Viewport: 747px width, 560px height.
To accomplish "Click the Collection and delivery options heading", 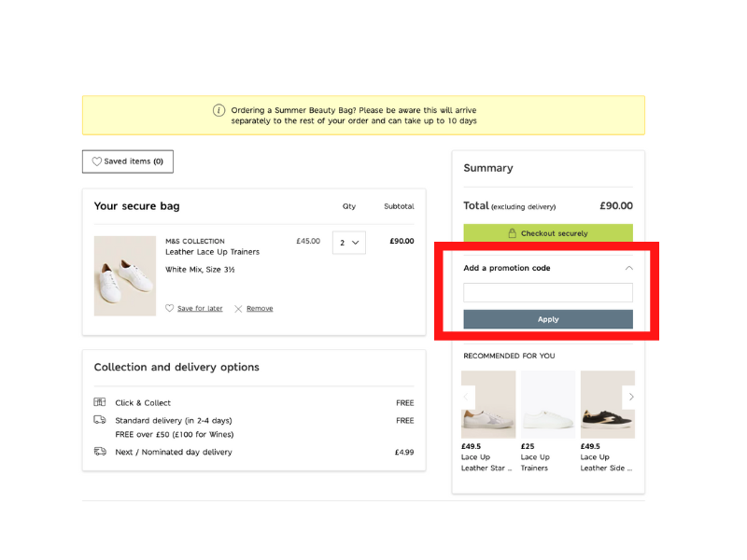I will pos(176,367).
